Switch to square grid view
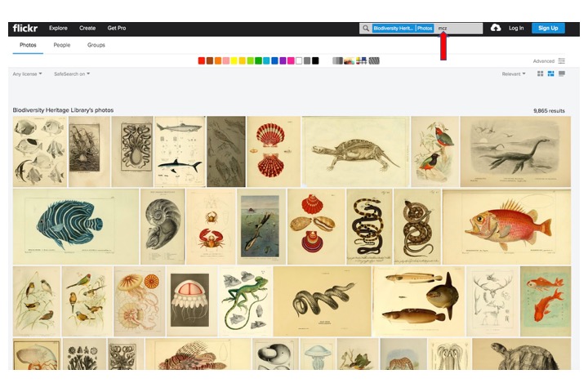 click(x=540, y=73)
